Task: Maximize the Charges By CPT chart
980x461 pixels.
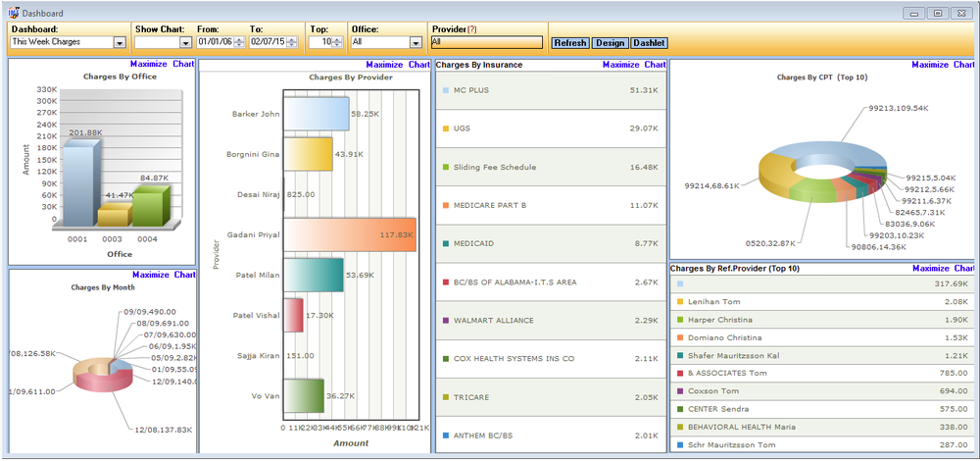Action: [930, 65]
